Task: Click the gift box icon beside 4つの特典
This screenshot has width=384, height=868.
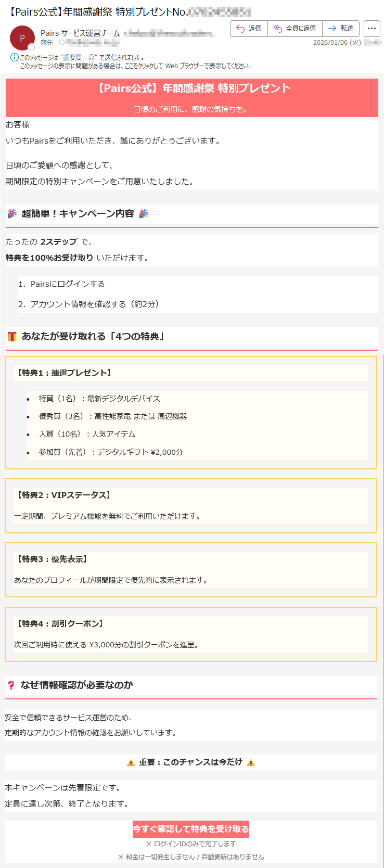Action: click(12, 337)
